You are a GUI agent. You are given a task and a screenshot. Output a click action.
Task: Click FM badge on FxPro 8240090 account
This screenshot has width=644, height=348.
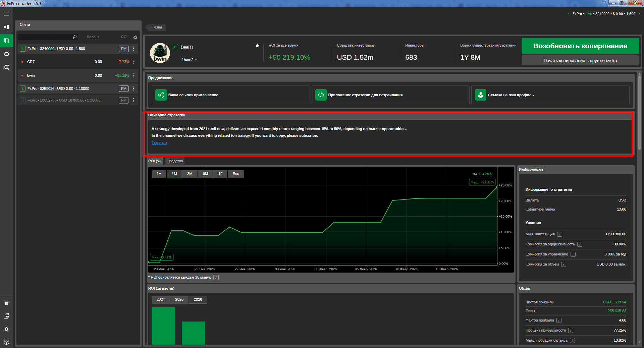tap(124, 49)
